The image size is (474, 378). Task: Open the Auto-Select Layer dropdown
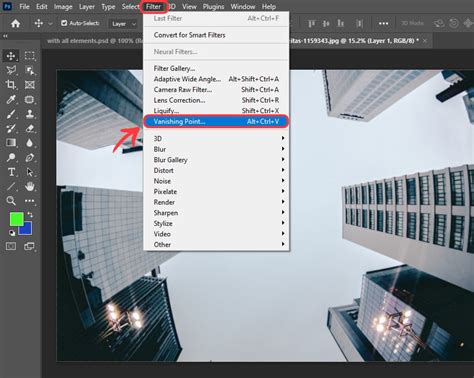tap(124, 24)
